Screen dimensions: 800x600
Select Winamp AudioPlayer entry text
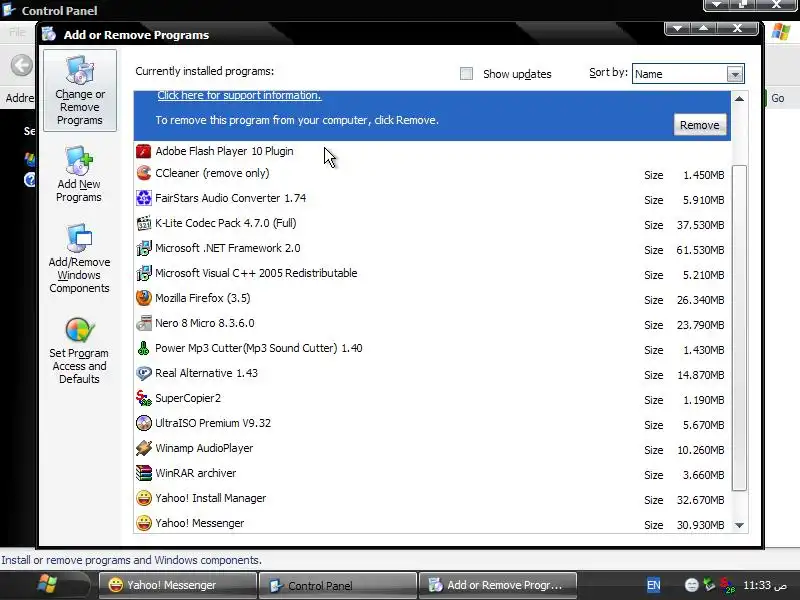click(204, 448)
